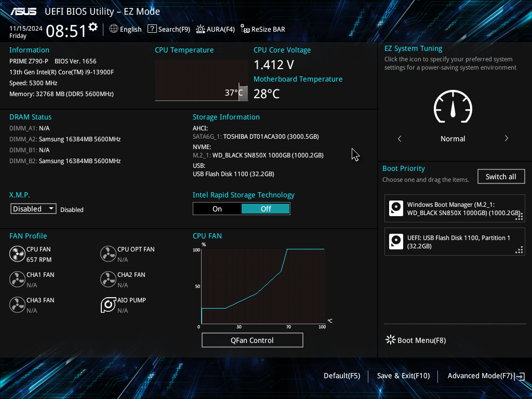The width and height of the screenshot is (532, 399).
Task: Click the Normal tuning mode label
Action: pyautogui.click(x=453, y=138)
